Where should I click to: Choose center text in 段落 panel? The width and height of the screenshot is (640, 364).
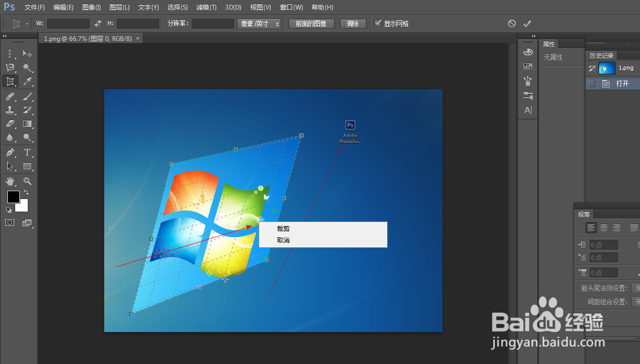click(x=604, y=227)
